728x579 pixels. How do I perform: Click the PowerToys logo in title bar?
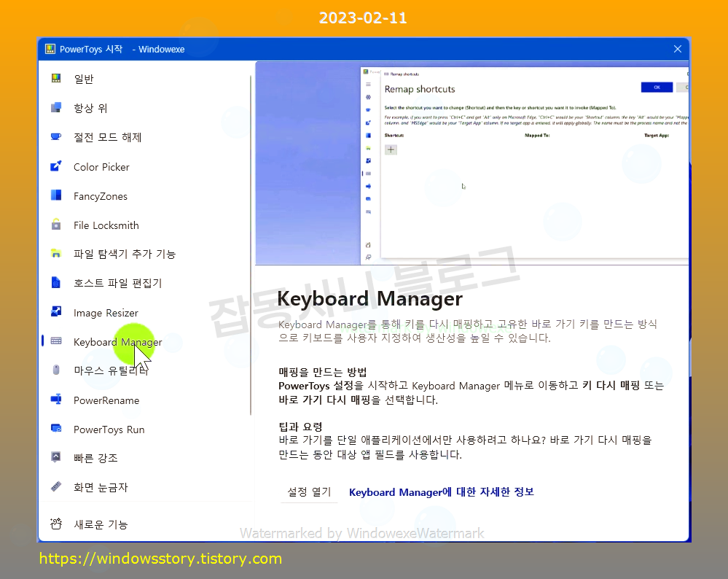50,49
